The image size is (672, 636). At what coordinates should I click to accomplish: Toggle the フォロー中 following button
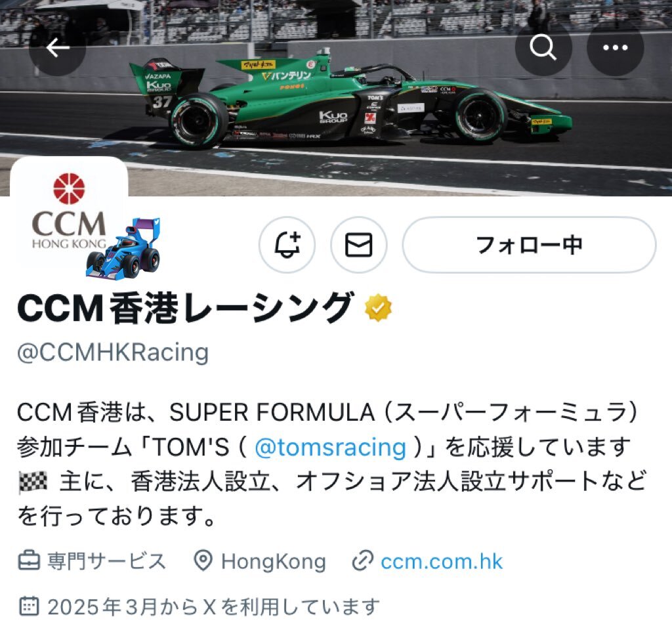[x=529, y=245]
